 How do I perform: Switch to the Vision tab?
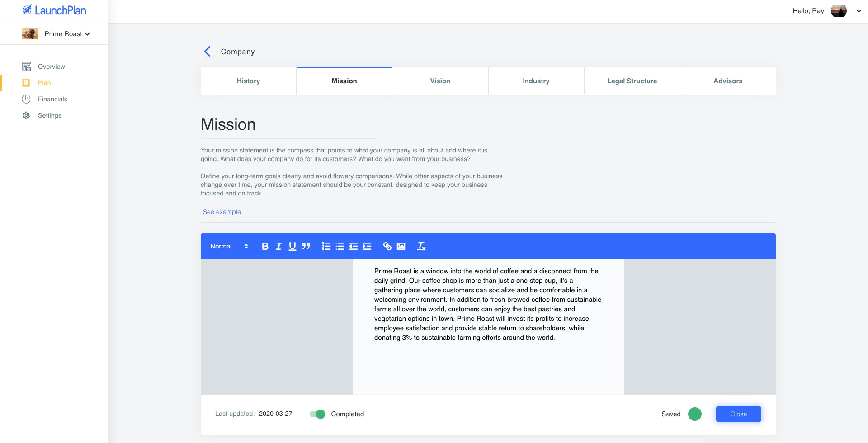coord(440,81)
